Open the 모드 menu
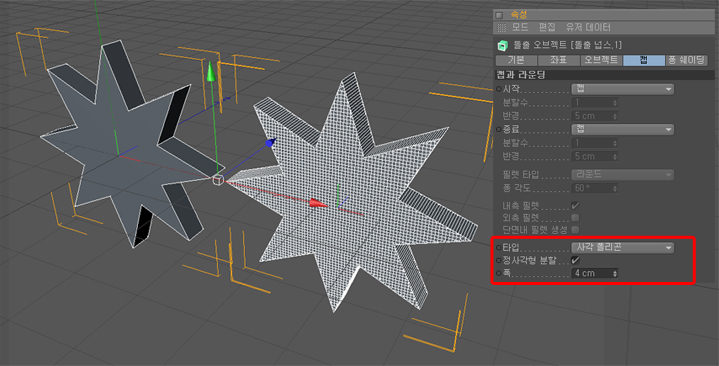This screenshot has height=366, width=719. point(520,28)
